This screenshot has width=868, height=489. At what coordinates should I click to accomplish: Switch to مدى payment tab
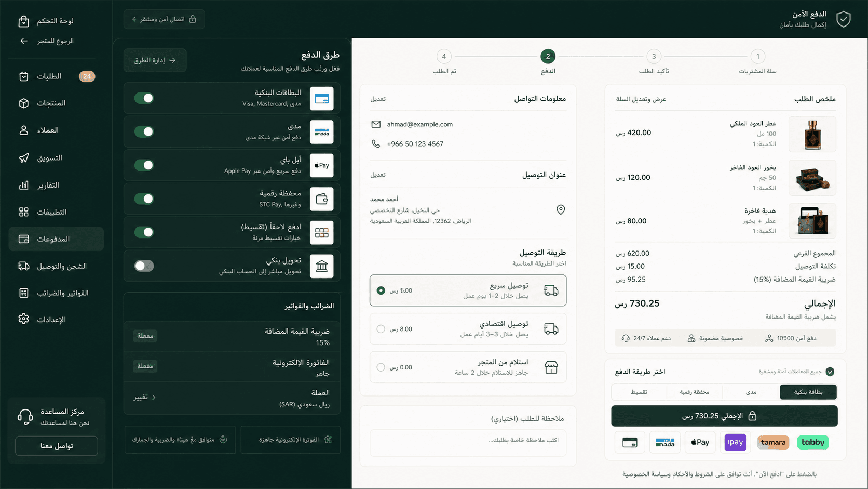[751, 392]
